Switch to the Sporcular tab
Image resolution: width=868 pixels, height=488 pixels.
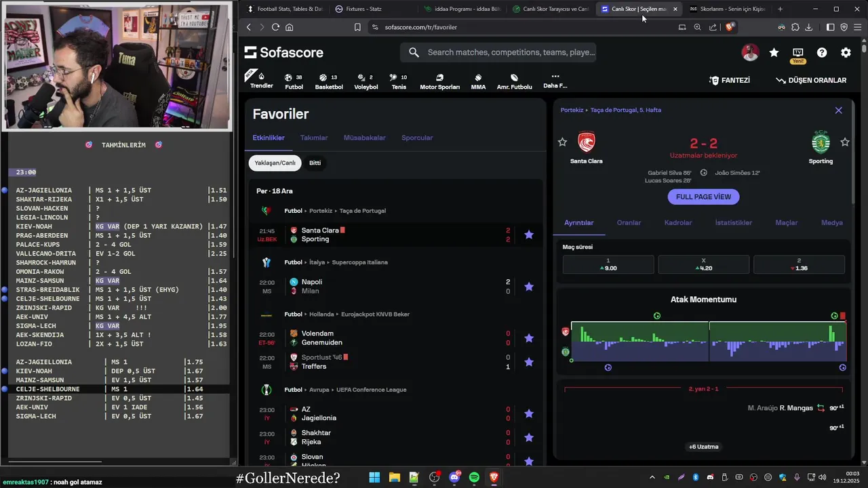[x=417, y=138]
